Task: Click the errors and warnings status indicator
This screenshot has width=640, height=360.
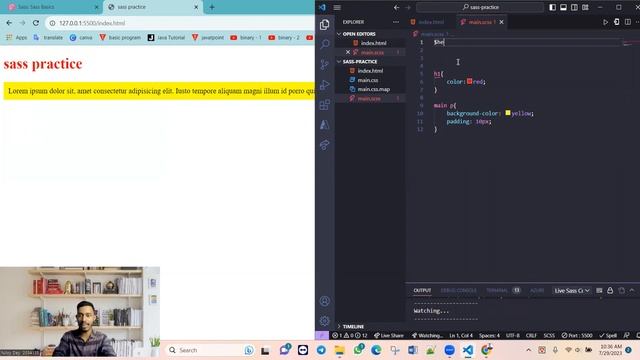Action: pyautogui.click(x=349, y=336)
